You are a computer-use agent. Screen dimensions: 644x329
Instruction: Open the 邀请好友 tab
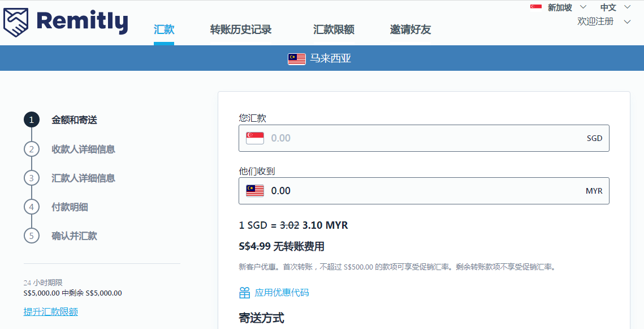pyautogui.click(x=410, y=30)
